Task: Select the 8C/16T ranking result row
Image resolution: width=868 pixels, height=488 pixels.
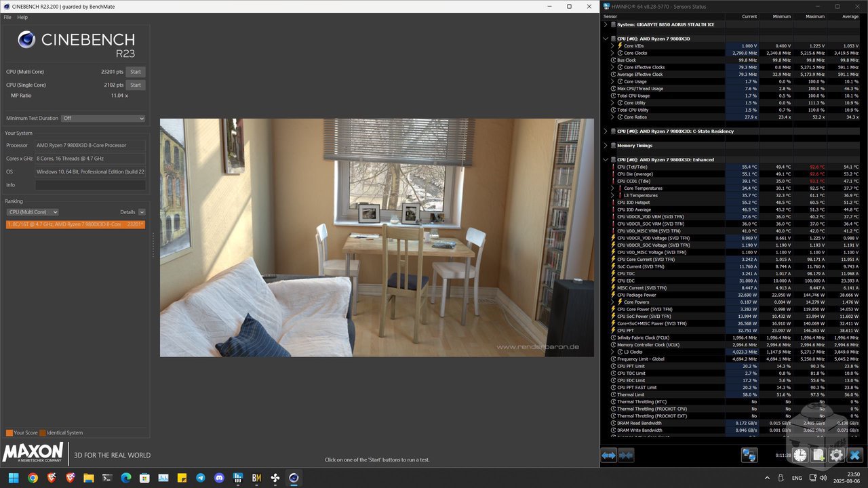Action: pos(75,224)
